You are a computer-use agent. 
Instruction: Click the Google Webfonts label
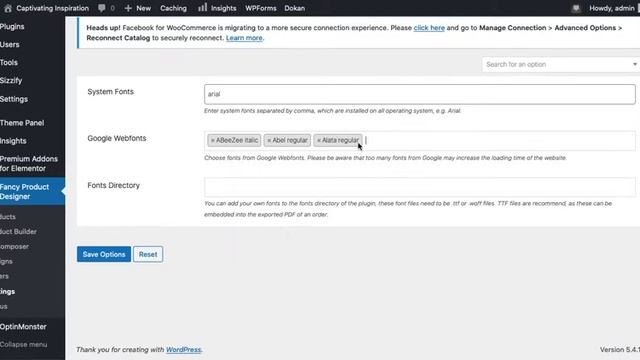pos(117,138)
